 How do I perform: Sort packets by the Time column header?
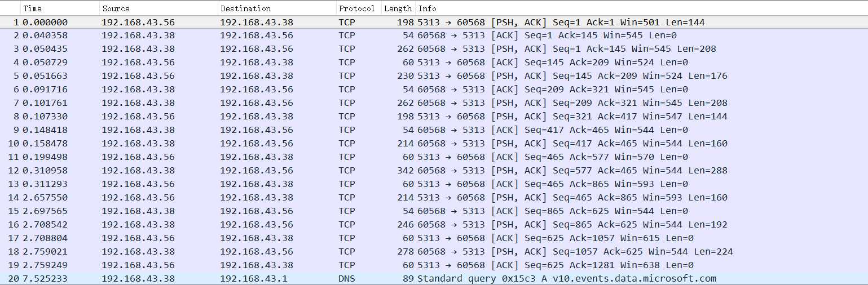(60, 8)
